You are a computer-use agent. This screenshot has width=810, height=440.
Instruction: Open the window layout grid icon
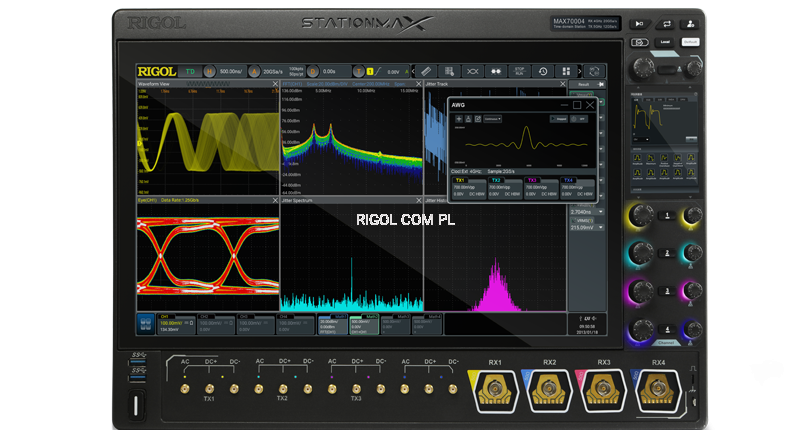coord(566,71)
